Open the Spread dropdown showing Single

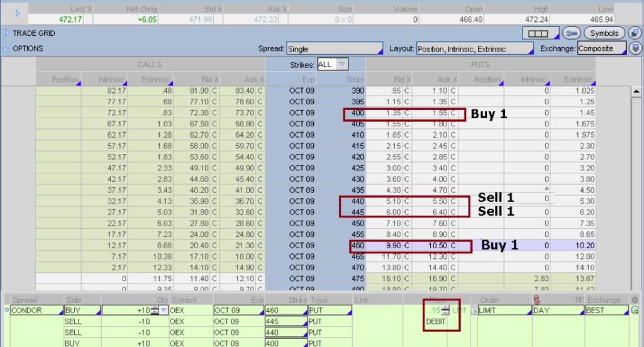(335, 49)
